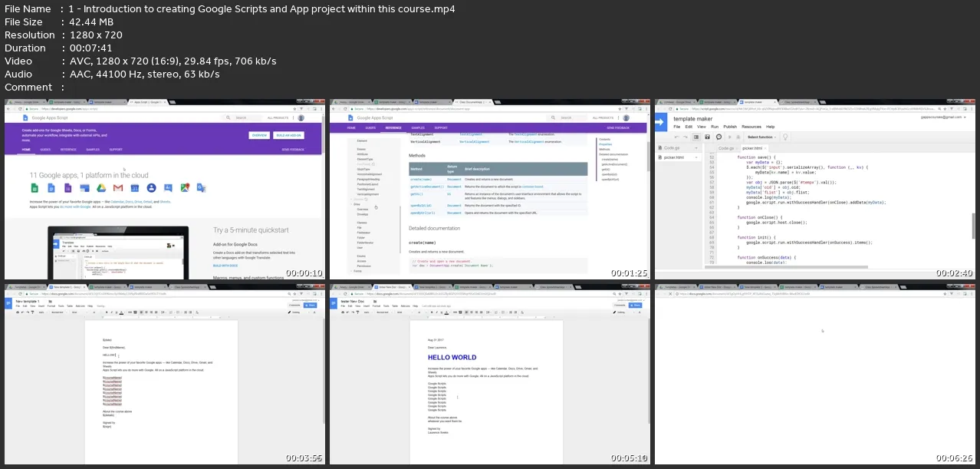Select the REFERENCE tab in the 00:01:25 frame
This screenshot has height=469, width=980.
pyautogui.click(x=393, y=128)
